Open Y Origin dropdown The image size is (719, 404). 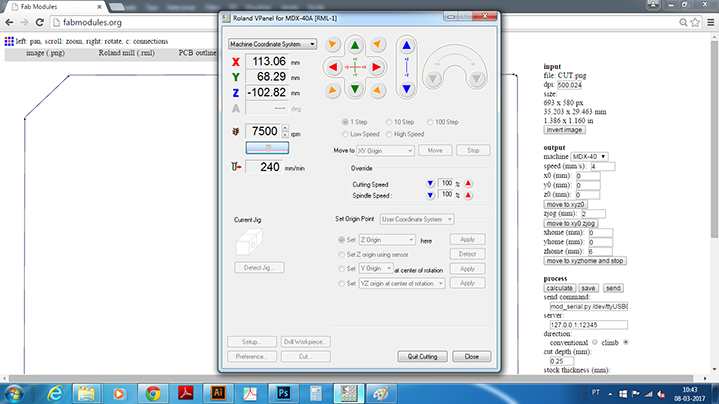[376, 268]
